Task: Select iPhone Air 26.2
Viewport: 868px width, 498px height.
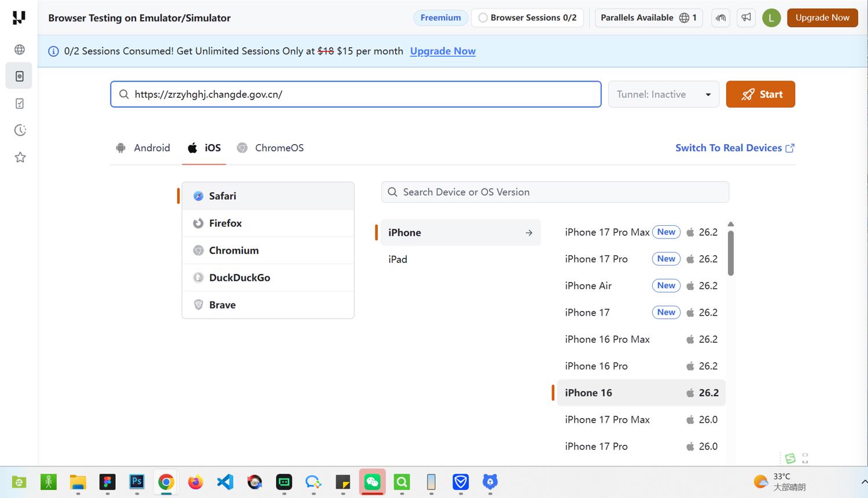Action: [x=641, y=285]
